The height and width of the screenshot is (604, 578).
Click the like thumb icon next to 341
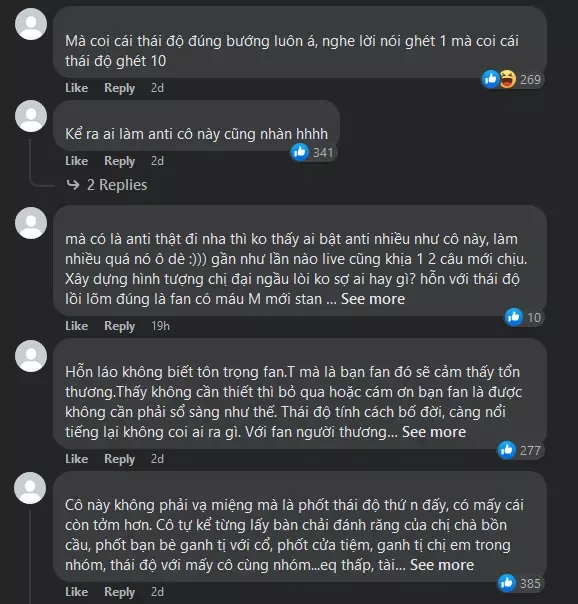(x=300, y=152)
